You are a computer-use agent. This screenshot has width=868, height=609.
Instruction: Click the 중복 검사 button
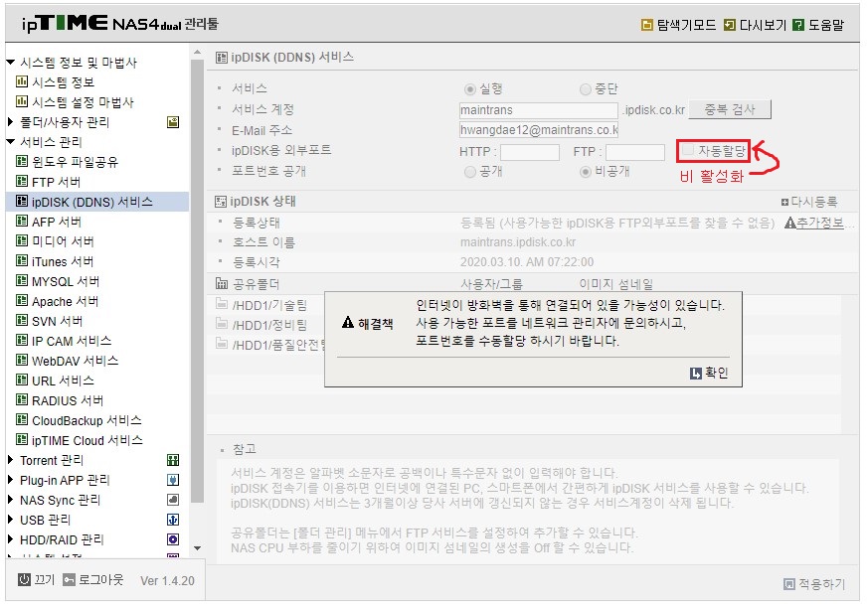pyautogui.click(x=730, y=109)
